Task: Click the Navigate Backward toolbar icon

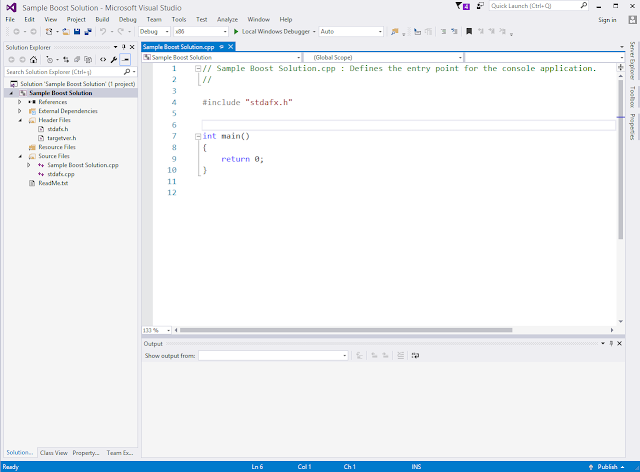Action: click(16, 31)
